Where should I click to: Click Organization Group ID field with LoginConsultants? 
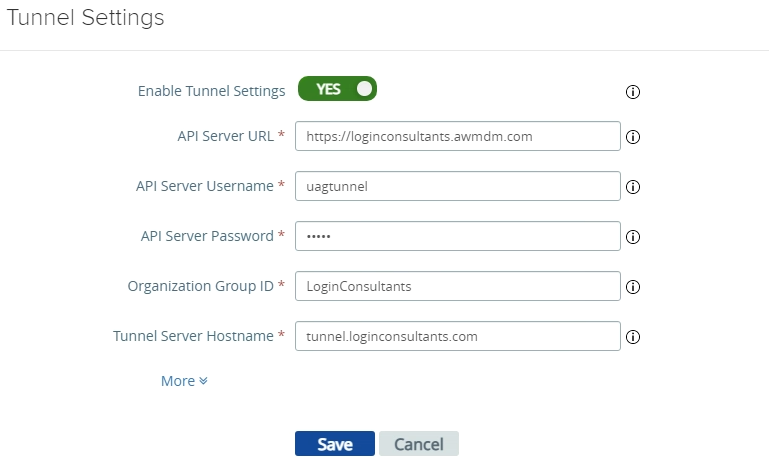(x=458, y=286)
